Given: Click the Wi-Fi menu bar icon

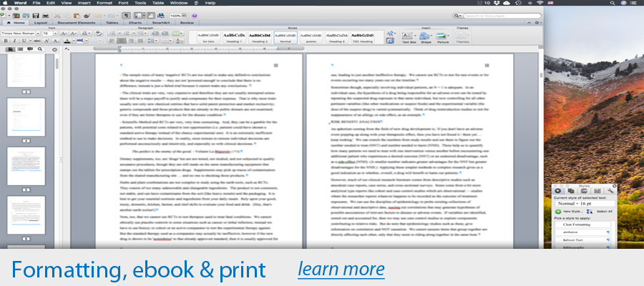Looking at the screenshot, I should pos(540,3).
